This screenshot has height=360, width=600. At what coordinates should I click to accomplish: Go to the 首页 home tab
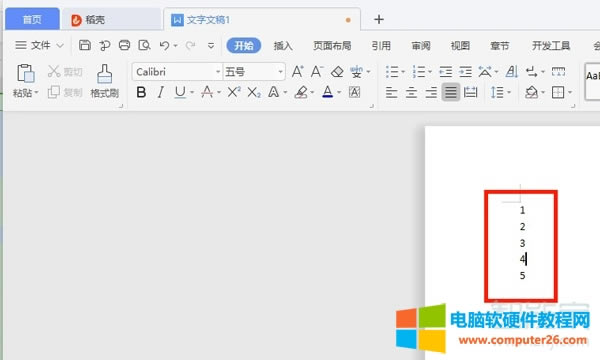(33, 19)
